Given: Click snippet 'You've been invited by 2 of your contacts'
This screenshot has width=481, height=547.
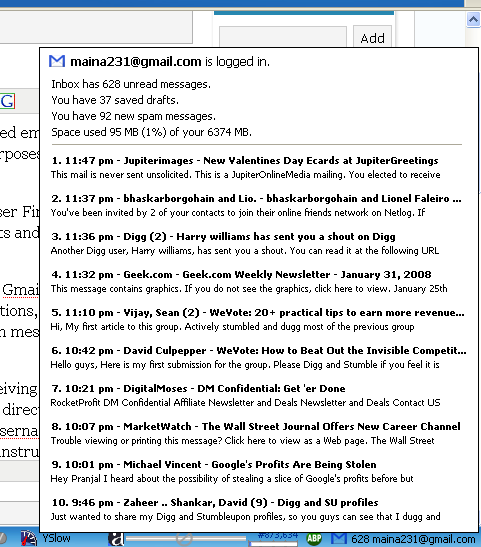Looking at the screenshot, I should [x=238, y=213].
